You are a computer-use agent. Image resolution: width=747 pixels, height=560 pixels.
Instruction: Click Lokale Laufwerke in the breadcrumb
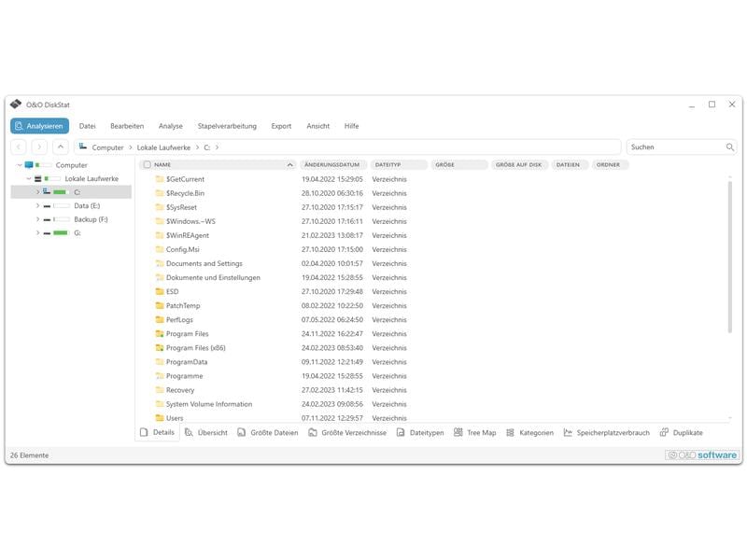[163, 147]
